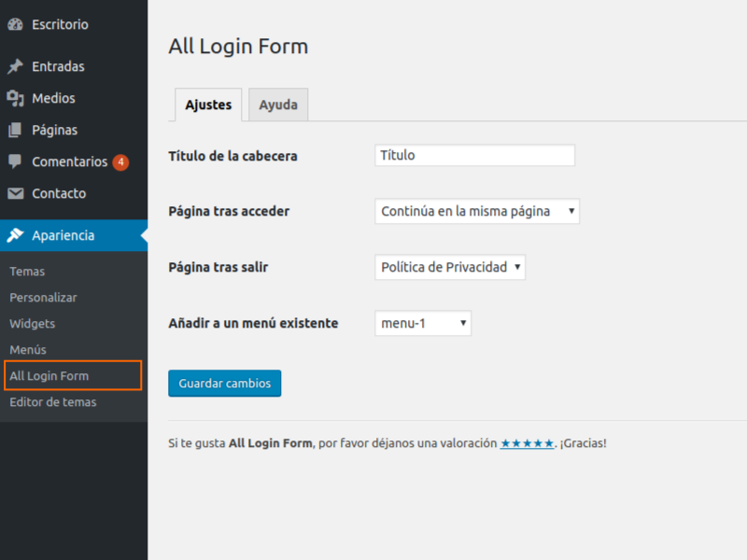Click the Página tras salir label
This screenshot has height=560, width=747.
[x=218, y=267]
